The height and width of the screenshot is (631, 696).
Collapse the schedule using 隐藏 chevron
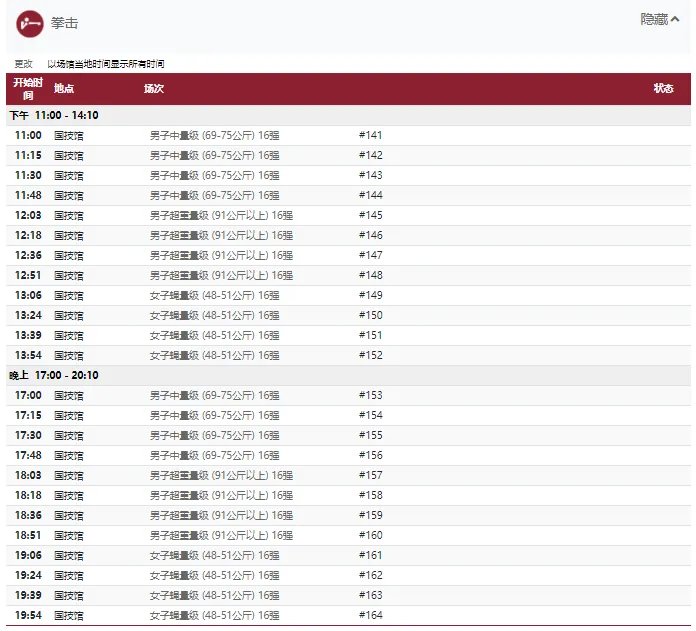(x=666, y=20)
